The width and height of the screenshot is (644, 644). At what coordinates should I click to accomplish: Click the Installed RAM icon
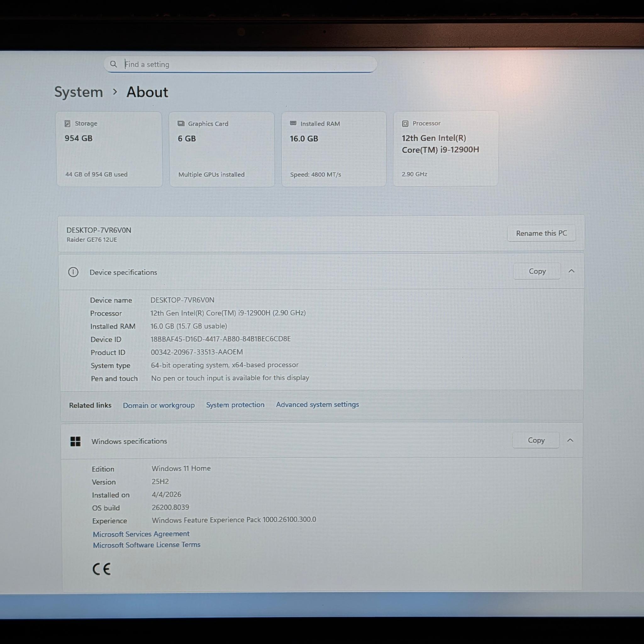[x=293, y=123]
